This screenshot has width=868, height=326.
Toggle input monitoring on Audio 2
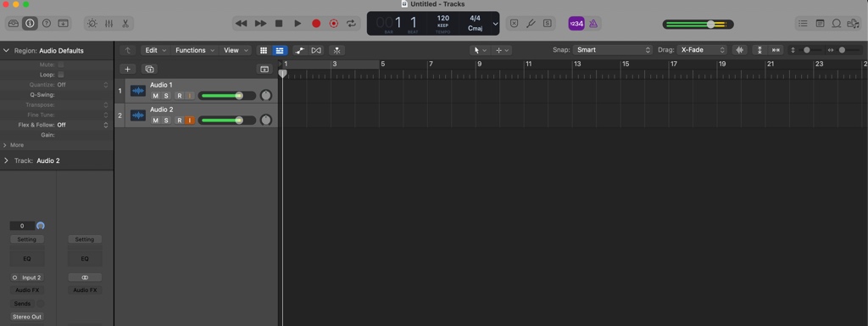(189, 121)
